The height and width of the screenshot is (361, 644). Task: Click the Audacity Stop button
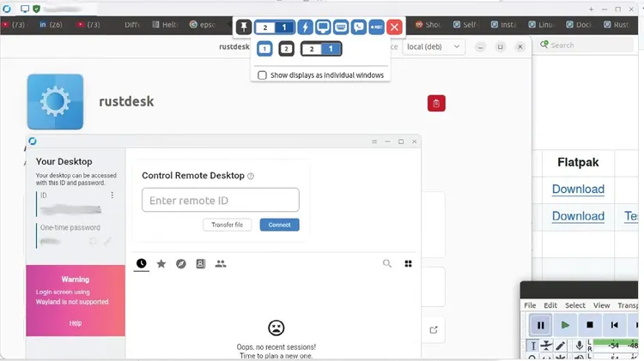[590, 325]
